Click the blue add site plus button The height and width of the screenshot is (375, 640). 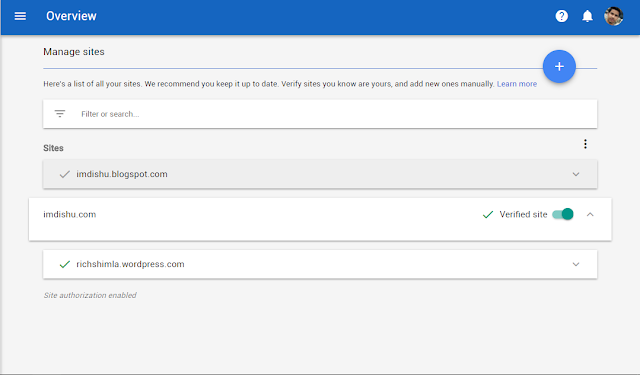coord(559,67)
